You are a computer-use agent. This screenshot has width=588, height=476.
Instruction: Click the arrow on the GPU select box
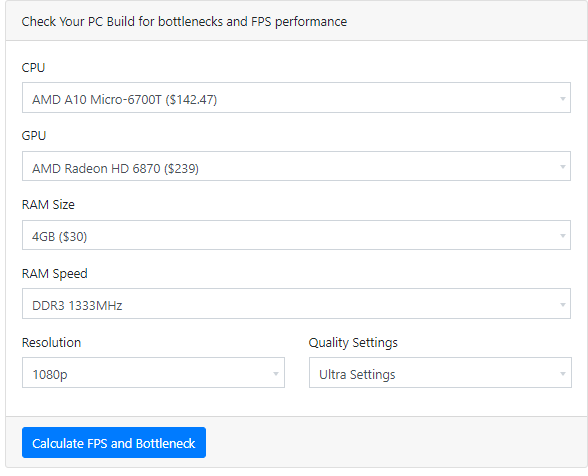(562, 167)
